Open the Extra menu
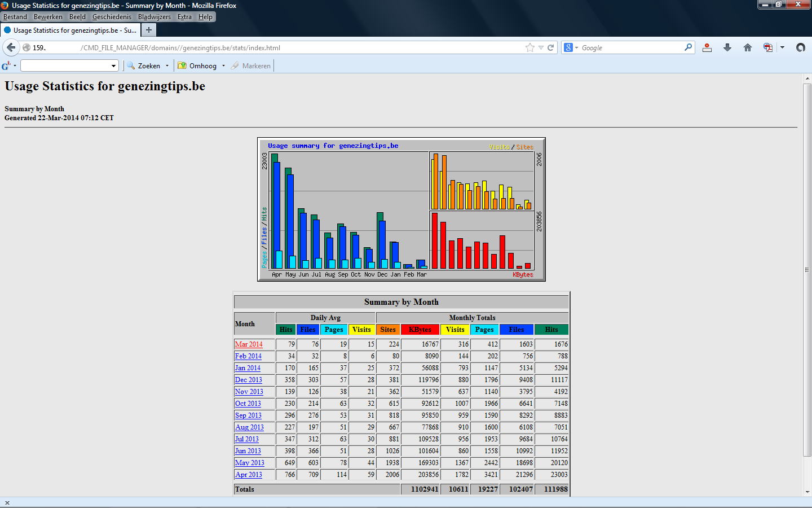Screen dimensions: 812x508 tap(184, 17)
